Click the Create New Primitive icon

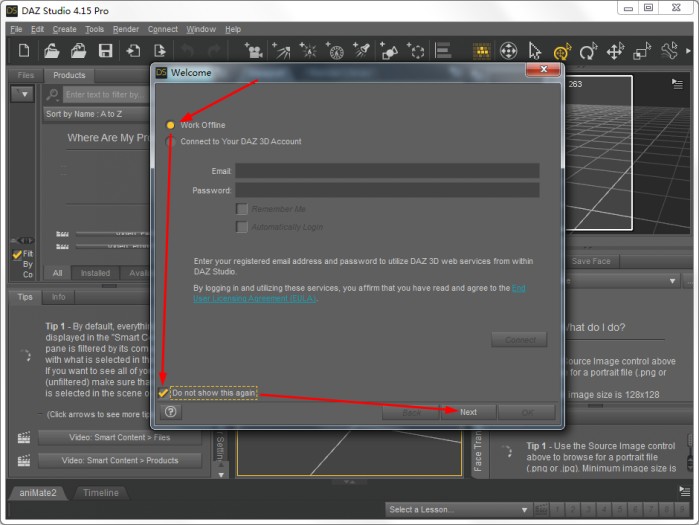(389, 51)
